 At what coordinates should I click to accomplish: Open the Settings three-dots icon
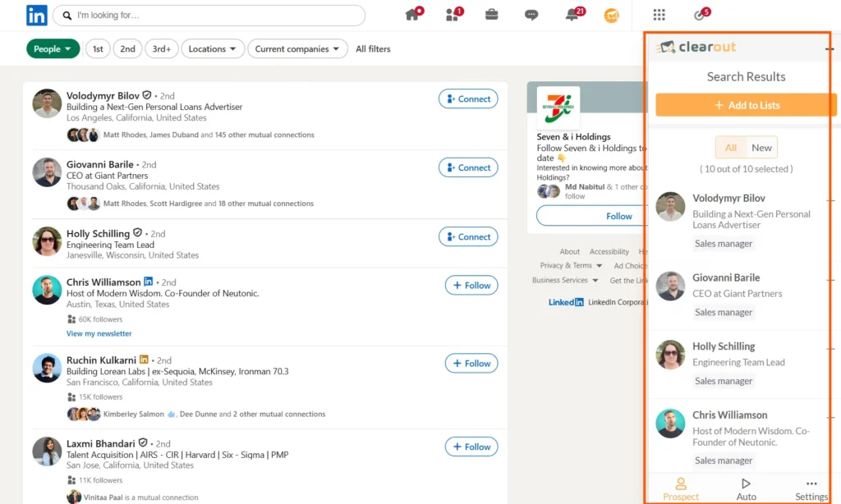[x=811, y=483]
